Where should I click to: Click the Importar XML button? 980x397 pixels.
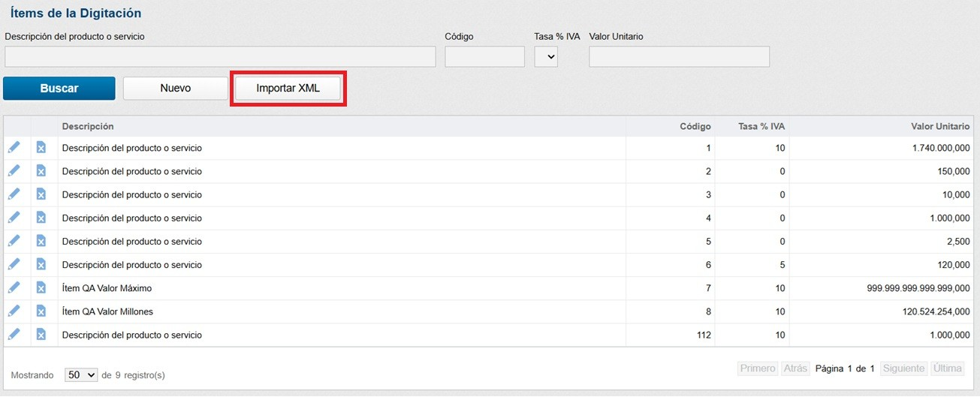click(x=288, y=89)
